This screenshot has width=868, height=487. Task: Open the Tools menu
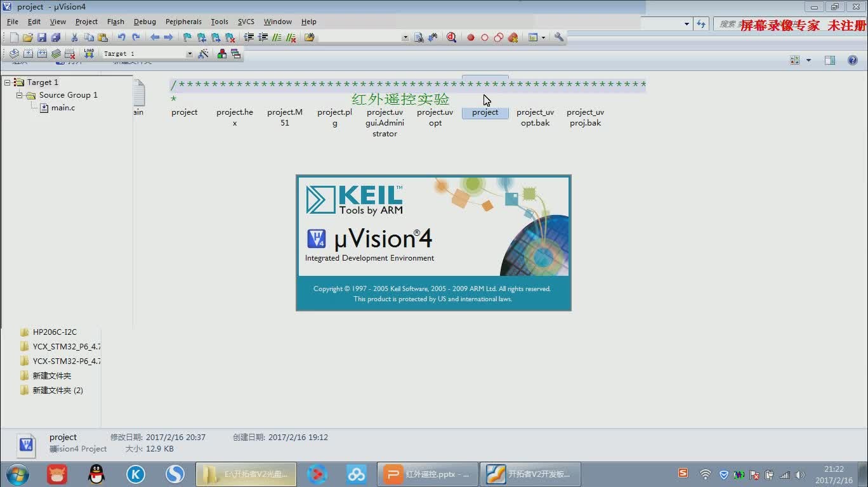coord(220,22)
